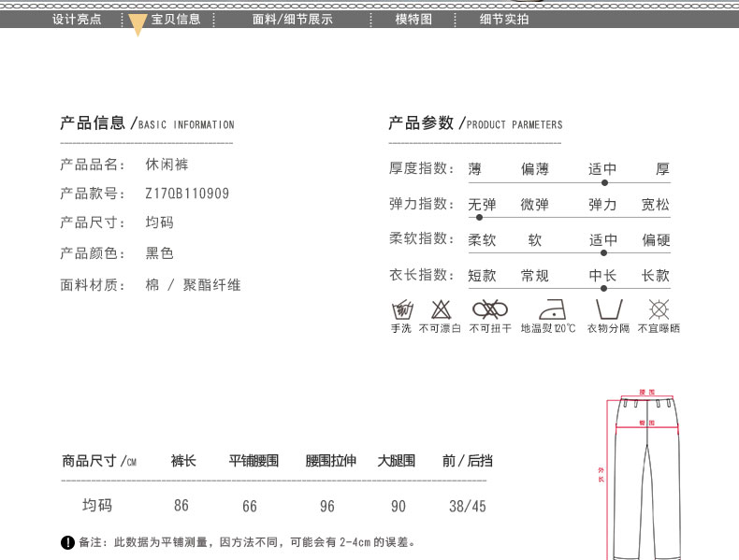Click the product model number Z17QB110909
Viewport: 739px width, 560px height.
pos(187,194)
